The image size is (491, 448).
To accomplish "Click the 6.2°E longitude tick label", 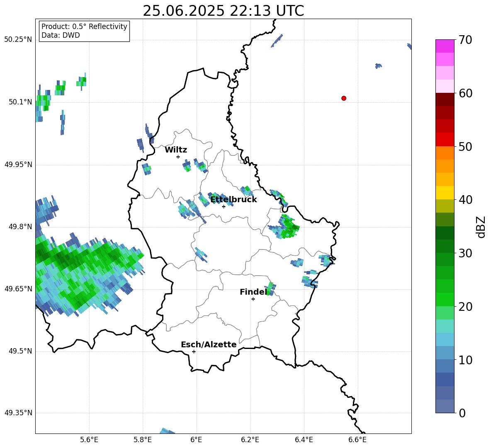I will click(250, 440).
